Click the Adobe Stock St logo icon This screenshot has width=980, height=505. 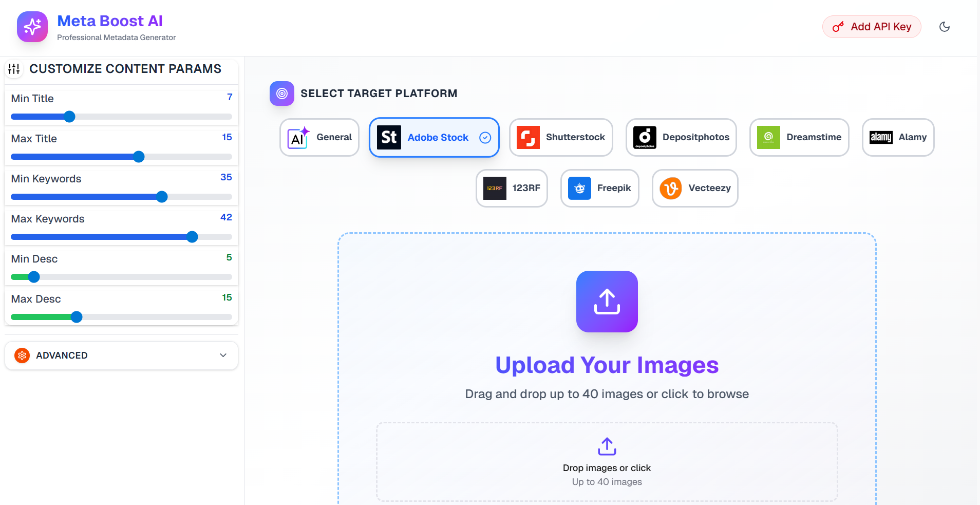[389, 137]
